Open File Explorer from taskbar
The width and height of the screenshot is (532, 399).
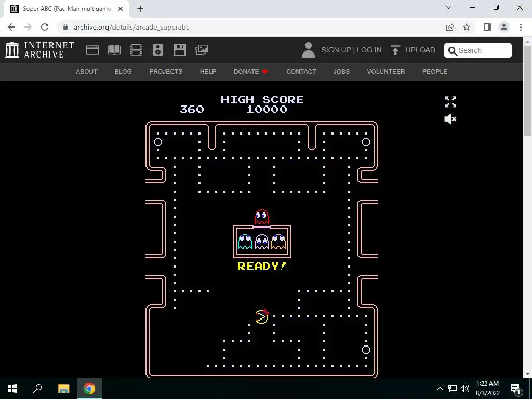pyautogui.click(x=63, y=389)
